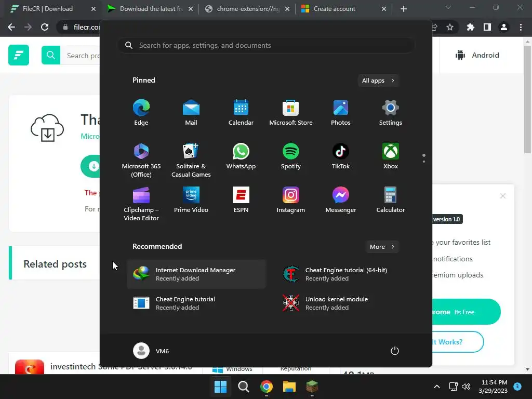This screenshot has width=532, height=399.
Task: Close the FileCR extension promo card
Action: 503,196
